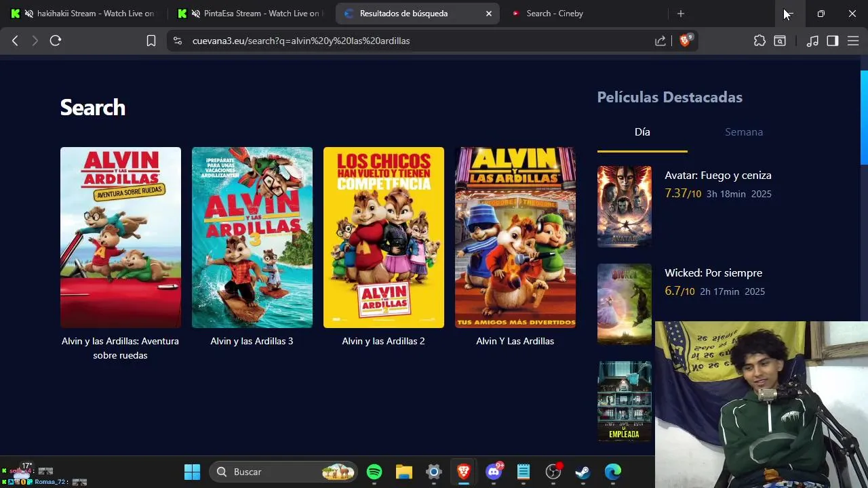
Task: Open Discord from the taskbar
Action: tap(494, 472)
